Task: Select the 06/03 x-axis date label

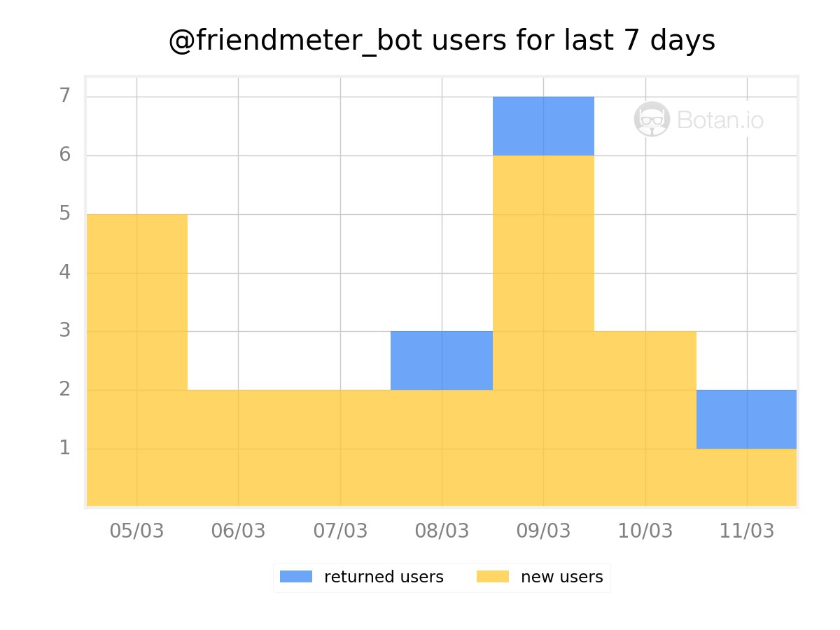Action: point(238,531)
